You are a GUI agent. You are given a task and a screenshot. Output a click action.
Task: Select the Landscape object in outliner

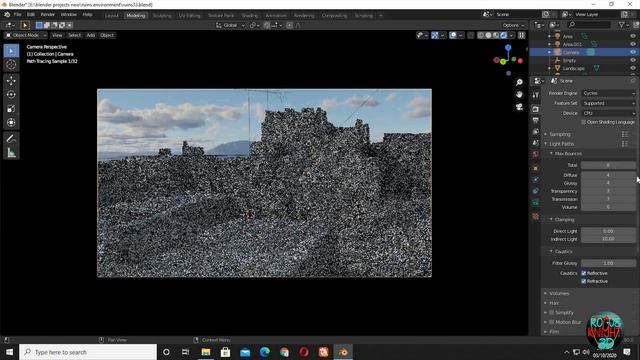pos(573,68)
